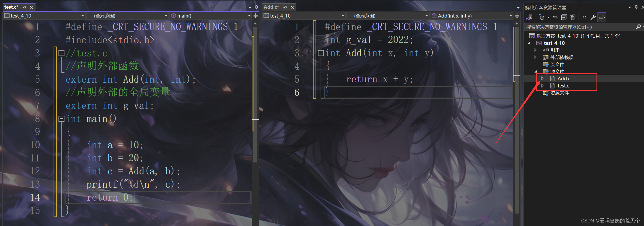Viewport: 644px width, 226px height.
Task: Click the Solution Explorer search box
Action: [x=580, y=27]
